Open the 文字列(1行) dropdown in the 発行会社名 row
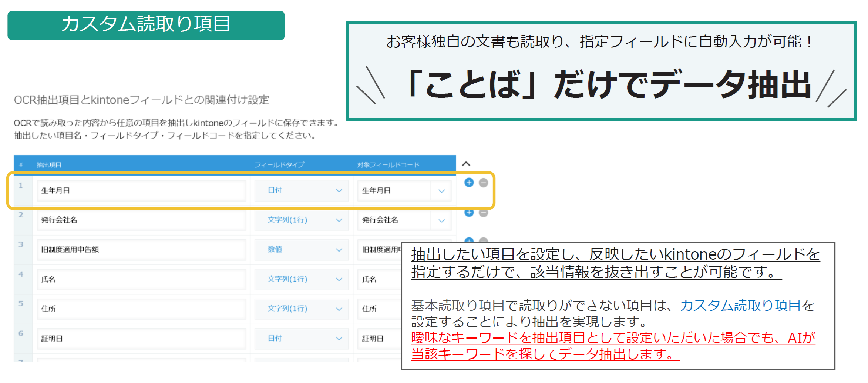The width and height of the screenshot is (868, 383). pyautogui.click(x=301, y=220)
